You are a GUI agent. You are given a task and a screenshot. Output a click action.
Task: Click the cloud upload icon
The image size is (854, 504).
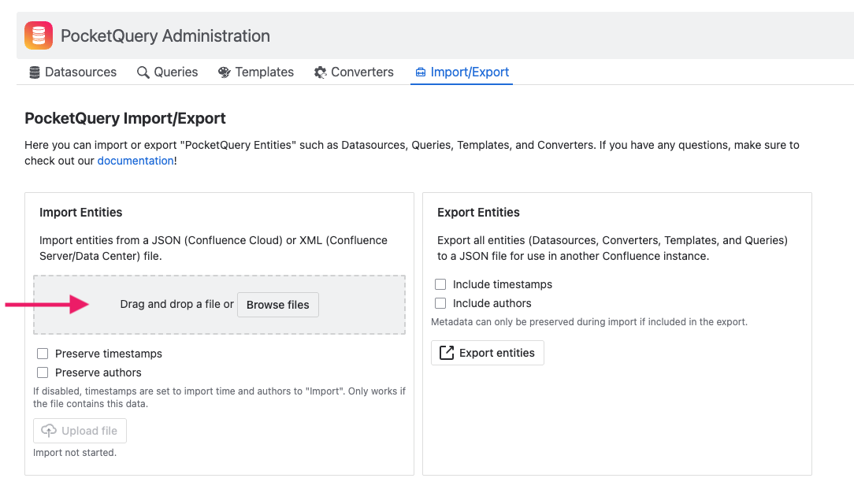point(49,431)
